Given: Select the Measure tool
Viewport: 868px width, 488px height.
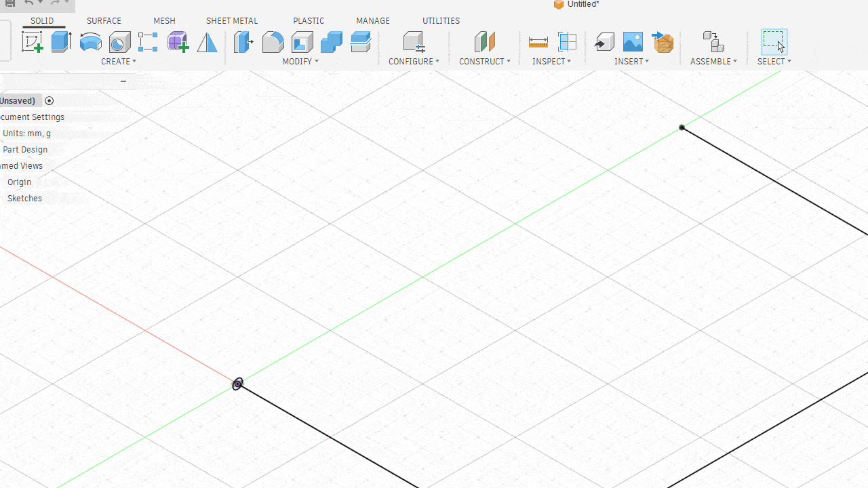Looking at the screenshot, I should click(538, 42).
